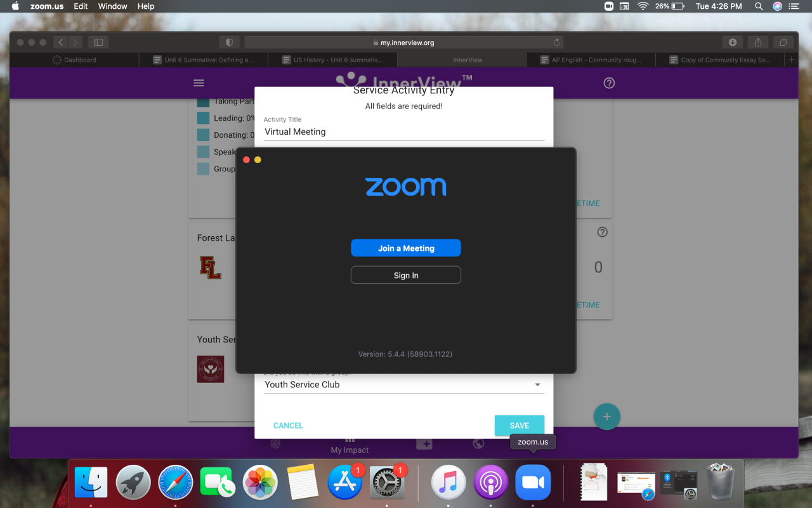Open the fingerprint tab in InnerView bottom bar
Image resolution: width=812 pixels, height=508 pixels.
[x=275, y=444]
